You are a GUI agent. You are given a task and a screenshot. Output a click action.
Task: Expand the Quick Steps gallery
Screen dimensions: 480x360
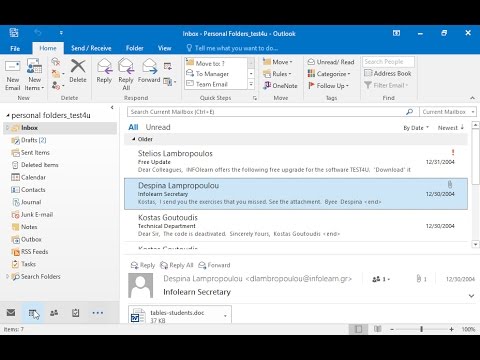click(251, 84)
